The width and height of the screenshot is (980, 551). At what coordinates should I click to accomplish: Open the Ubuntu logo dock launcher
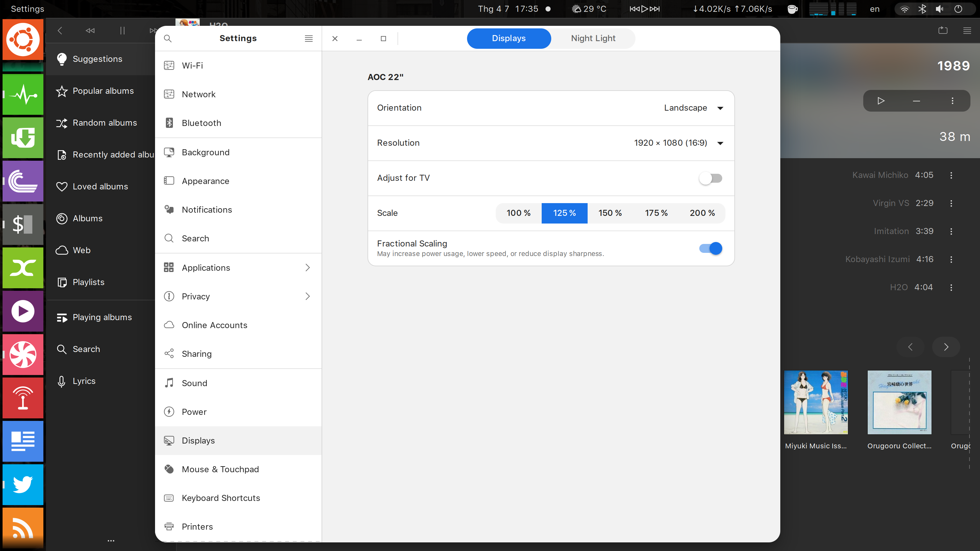click(x=23, y=40)
